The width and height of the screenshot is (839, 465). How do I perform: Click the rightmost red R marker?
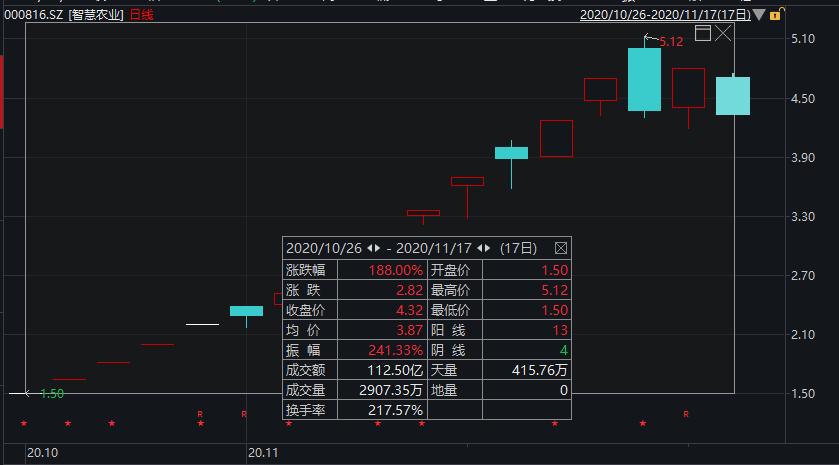(x=686, y=413)
